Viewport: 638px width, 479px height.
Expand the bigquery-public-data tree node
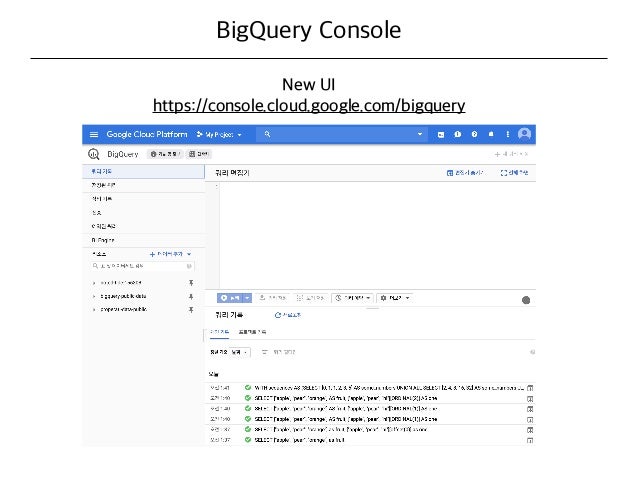point(94,296)
